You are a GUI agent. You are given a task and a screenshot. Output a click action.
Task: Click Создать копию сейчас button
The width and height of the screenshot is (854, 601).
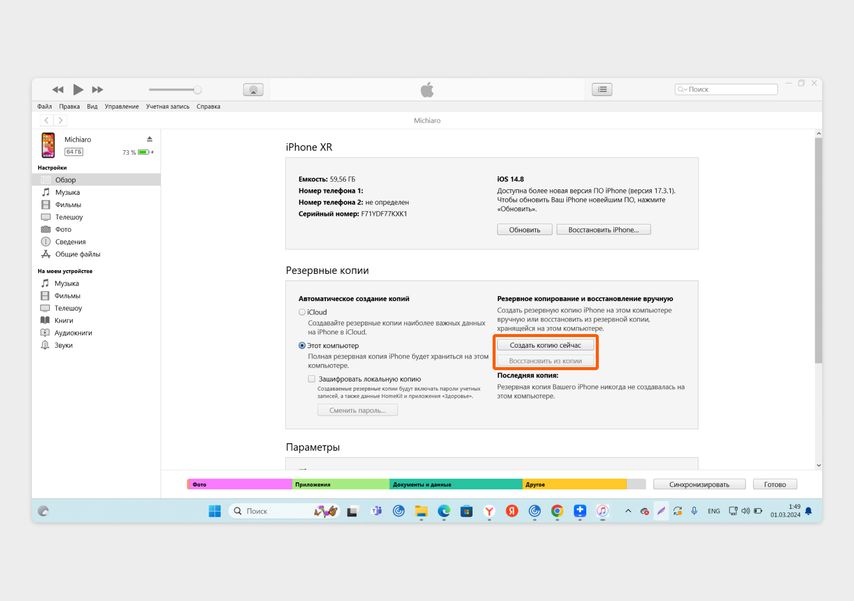coord(545,345)
